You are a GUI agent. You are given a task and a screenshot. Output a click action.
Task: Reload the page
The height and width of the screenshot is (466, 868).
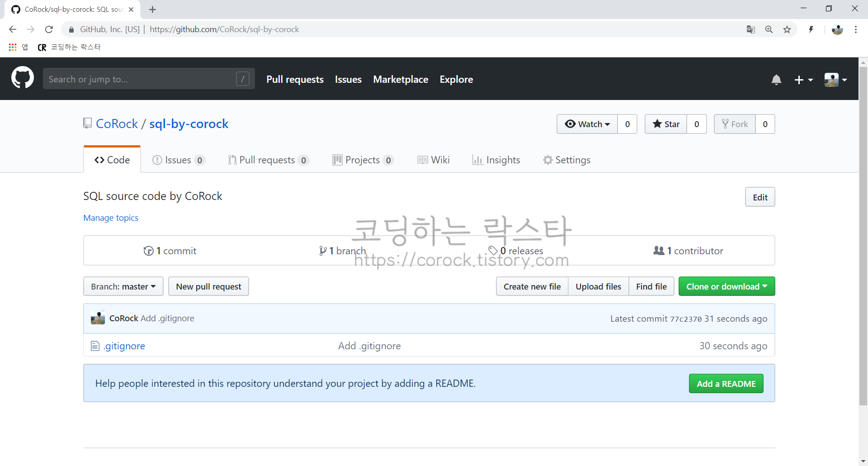(x=49, y=29)
